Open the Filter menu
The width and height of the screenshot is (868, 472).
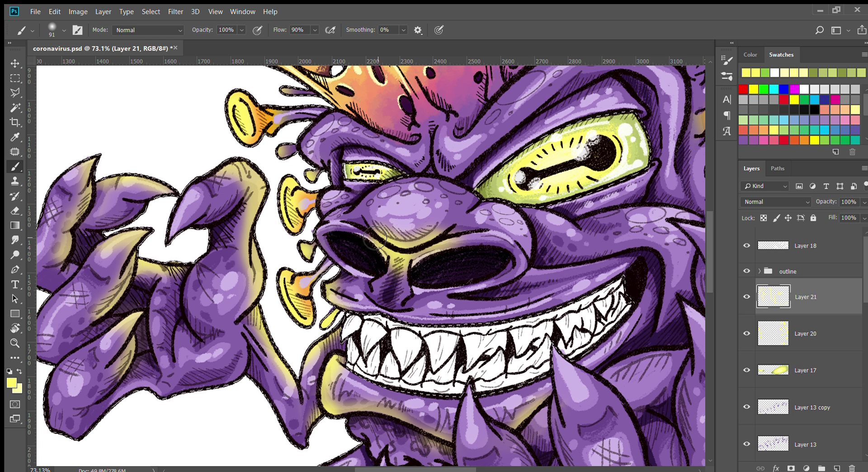click(175, 12)
